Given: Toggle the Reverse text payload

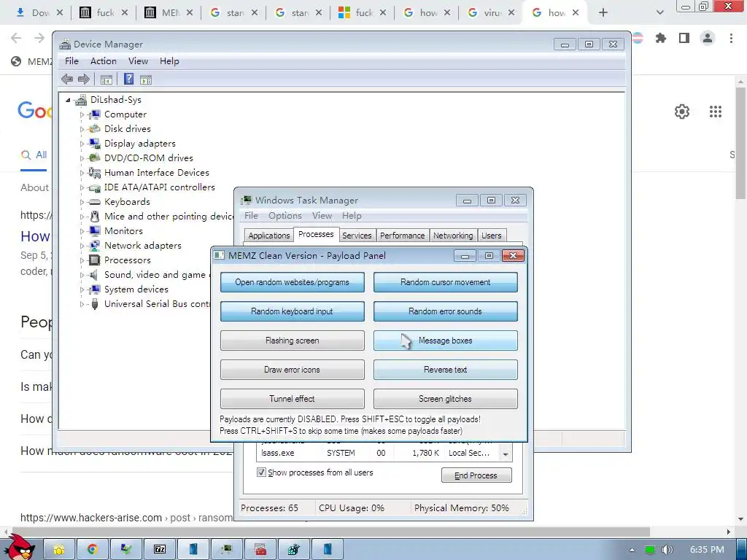Looking at the screenshot, I should pyautogui.click(x=446, y=370).
